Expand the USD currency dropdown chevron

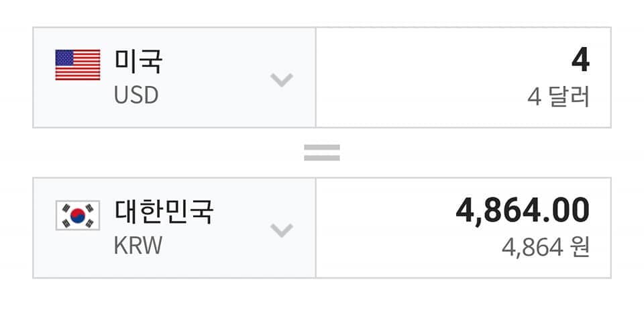(282, 80)
